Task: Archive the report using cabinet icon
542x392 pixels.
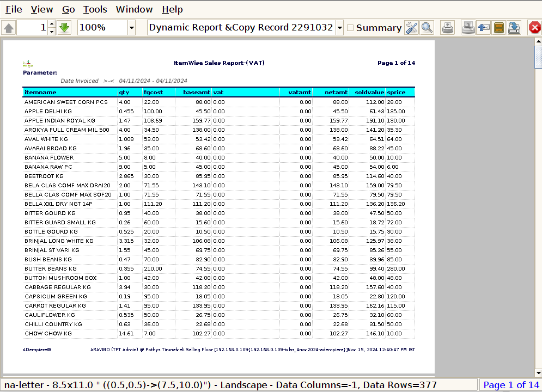Action: (x=499, y=28)
